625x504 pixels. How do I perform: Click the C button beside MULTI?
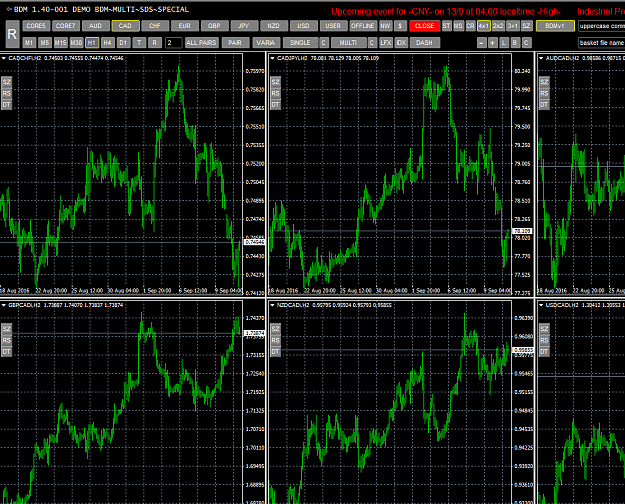(x=372, y=43)
